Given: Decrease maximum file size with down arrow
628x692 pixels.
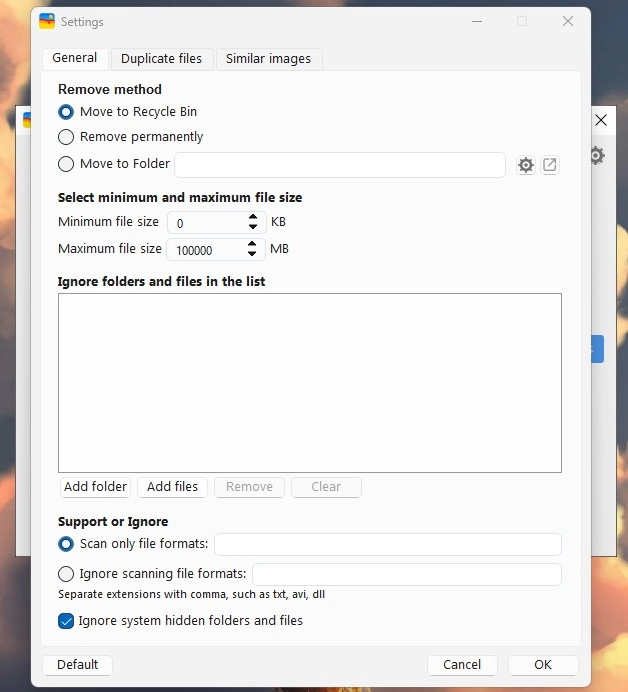Looking at the screenshot, I should click(252, 255).
